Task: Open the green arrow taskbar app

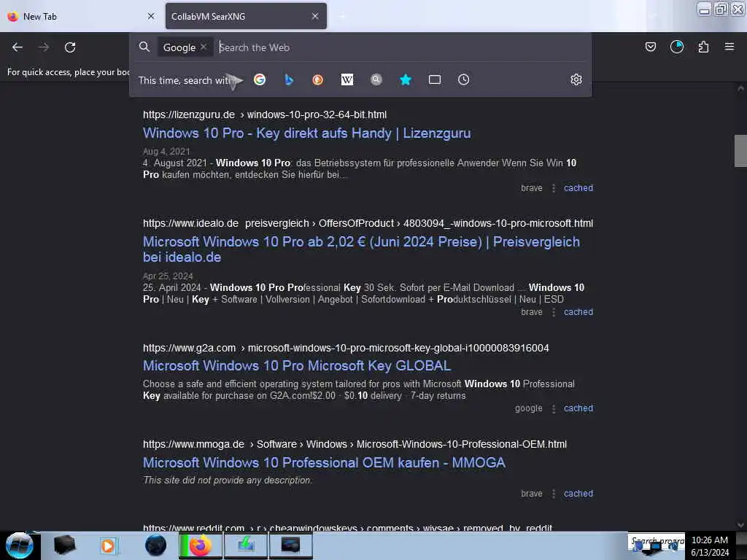Action: click(246, 545)
